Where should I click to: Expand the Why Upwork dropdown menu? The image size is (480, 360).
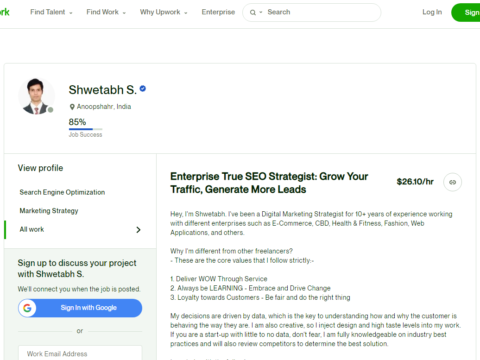coord(163,12)
